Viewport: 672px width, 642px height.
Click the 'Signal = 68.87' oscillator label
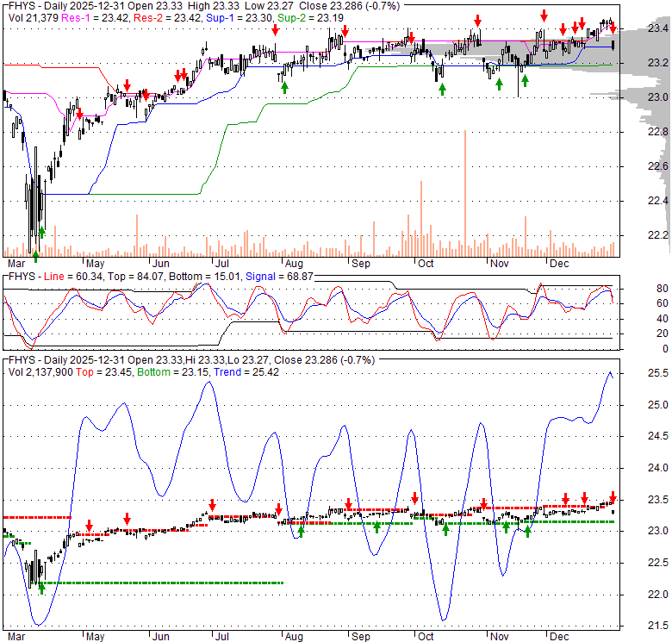pos(279,277)
